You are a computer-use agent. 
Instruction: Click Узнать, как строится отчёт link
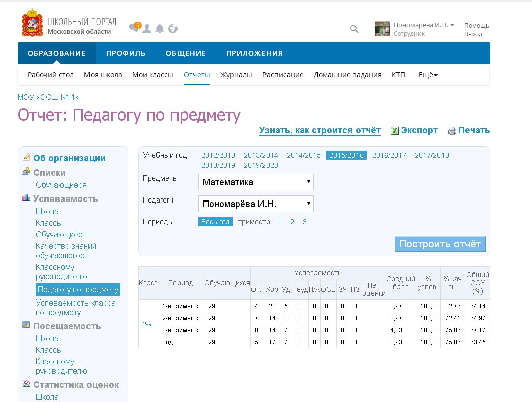(320, 130)
